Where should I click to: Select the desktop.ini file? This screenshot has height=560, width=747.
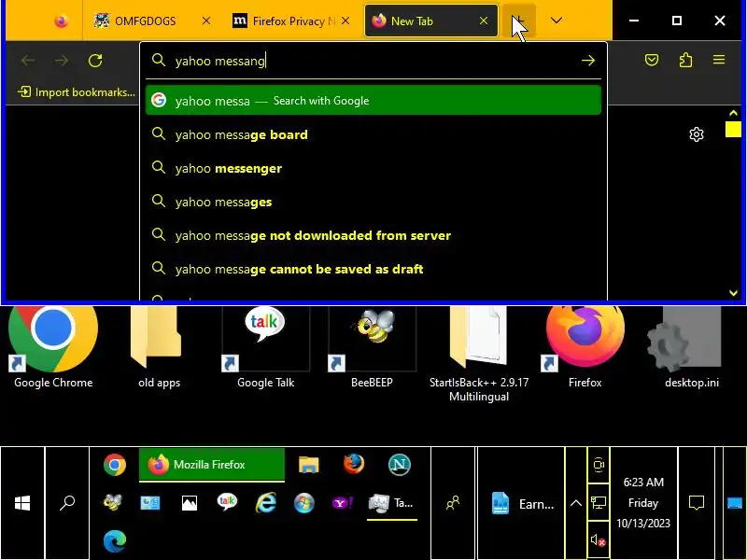(x=692, y=349)
